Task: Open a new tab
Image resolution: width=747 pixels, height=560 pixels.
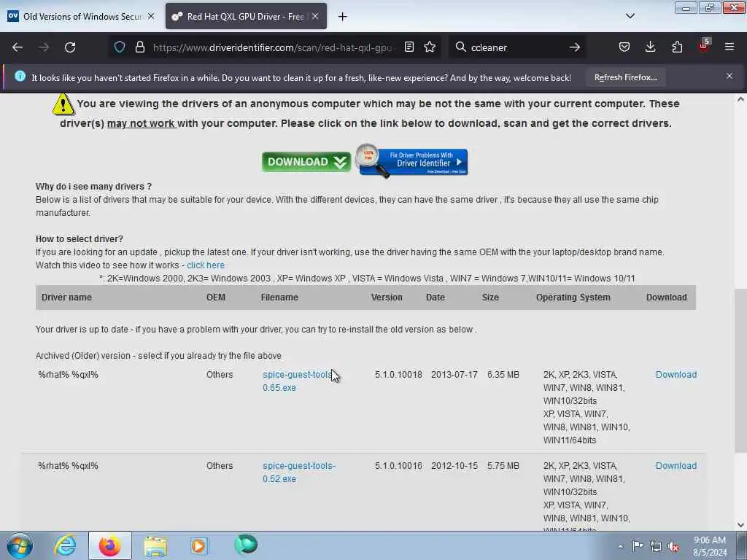Action: [x=343, y=17]
